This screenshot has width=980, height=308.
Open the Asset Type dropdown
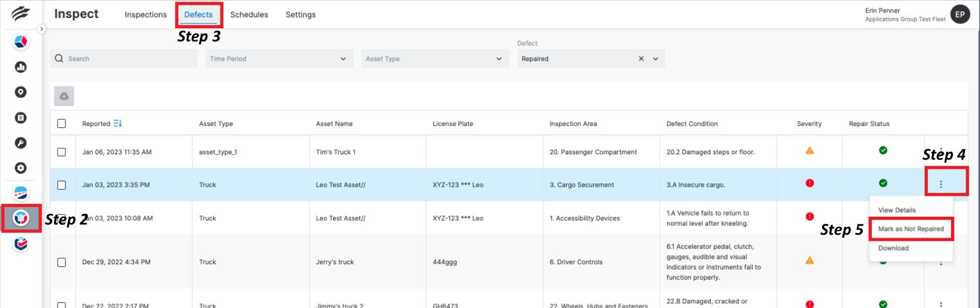click(434, 59)
